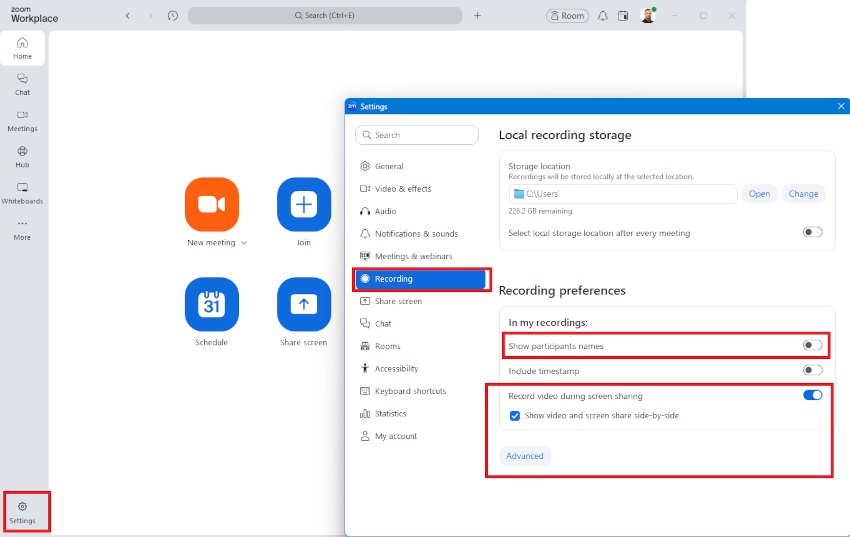Click the Room button in top bar

coord(567,16)
